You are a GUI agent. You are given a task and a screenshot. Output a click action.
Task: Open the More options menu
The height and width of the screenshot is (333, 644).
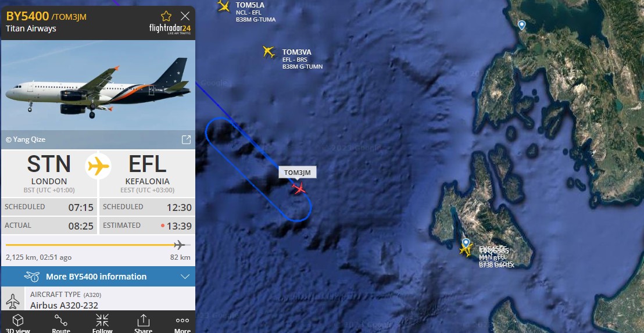coord(183,324)
